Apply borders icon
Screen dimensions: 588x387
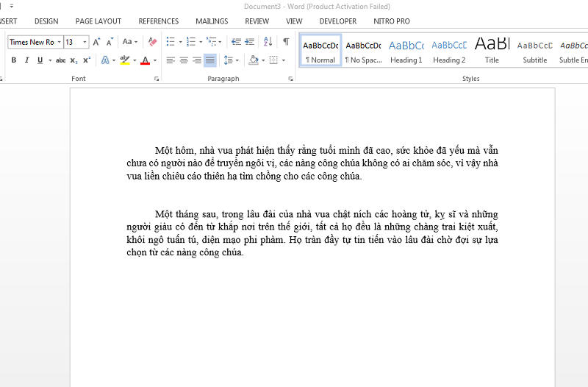coord(273,60)
